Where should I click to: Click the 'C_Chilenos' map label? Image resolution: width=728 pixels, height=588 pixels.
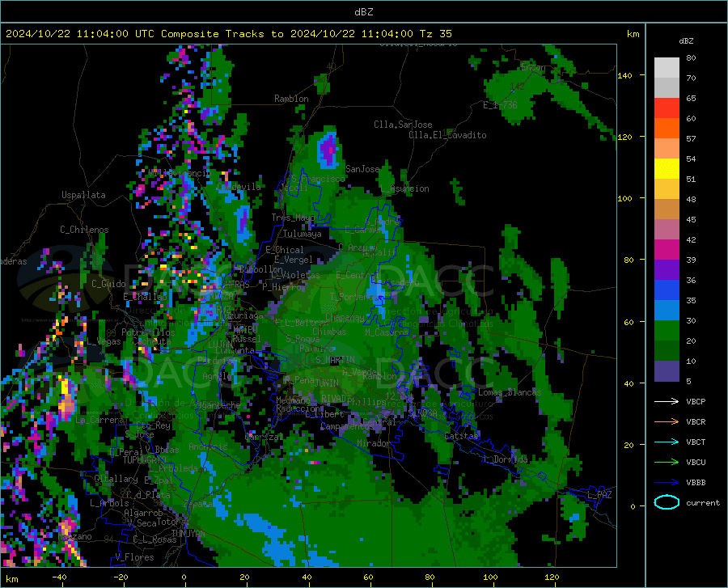coord(84,230)
